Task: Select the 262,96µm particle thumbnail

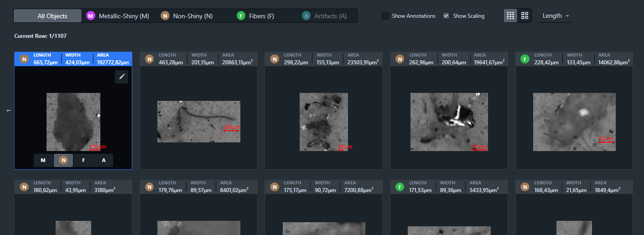Action: (449, 122)
